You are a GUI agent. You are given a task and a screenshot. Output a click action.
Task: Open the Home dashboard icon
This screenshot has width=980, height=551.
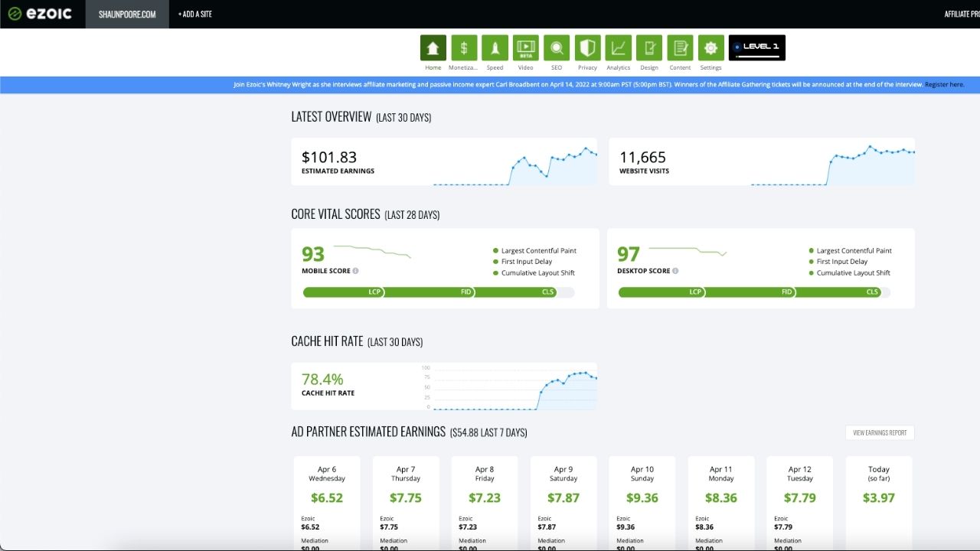click(433, 48)
